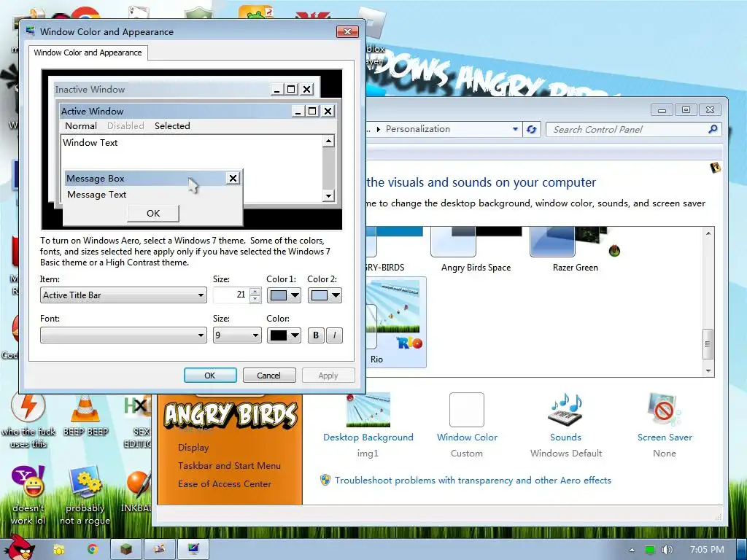Image resolution: width=747 pixels, height=560 pixels.
Task: Click the shield icon beside Troubleshoot link
Action: pyautogui.click(x=325, y=480)
